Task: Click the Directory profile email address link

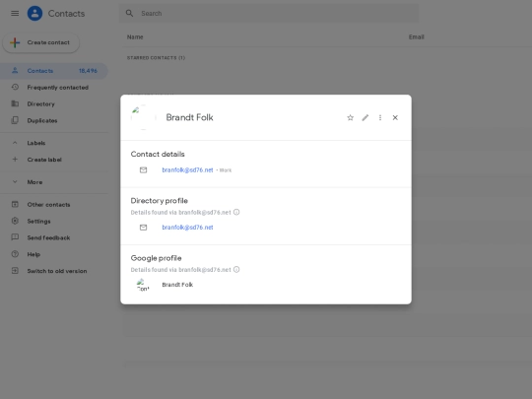Action: point(187,228)
